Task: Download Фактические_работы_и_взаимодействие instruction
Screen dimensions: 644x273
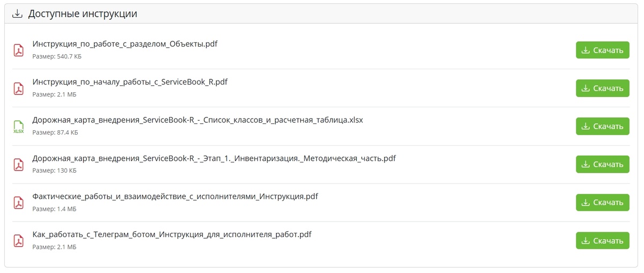Action: pos(602,203)
